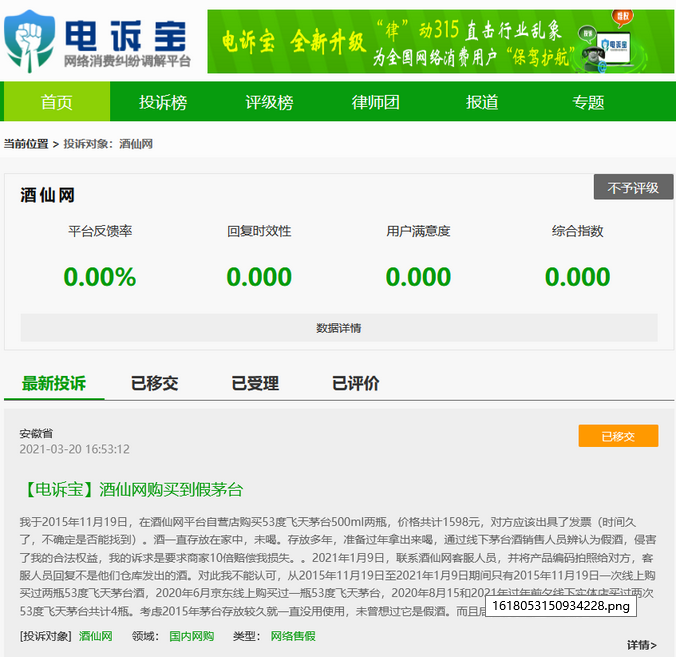Viewport: 684px width, 657px height.
Task: Click the 用户满意度 label
Action: click(418, 231)
